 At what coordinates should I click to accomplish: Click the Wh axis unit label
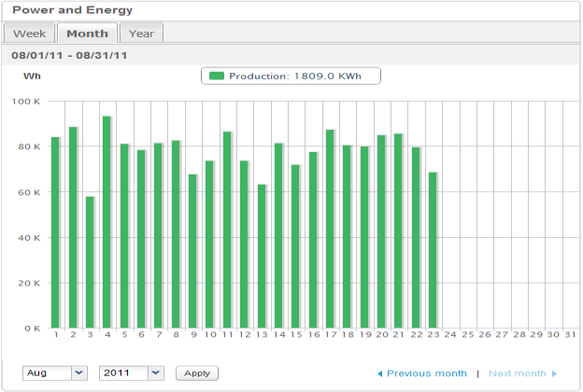[x=32, y=77]
